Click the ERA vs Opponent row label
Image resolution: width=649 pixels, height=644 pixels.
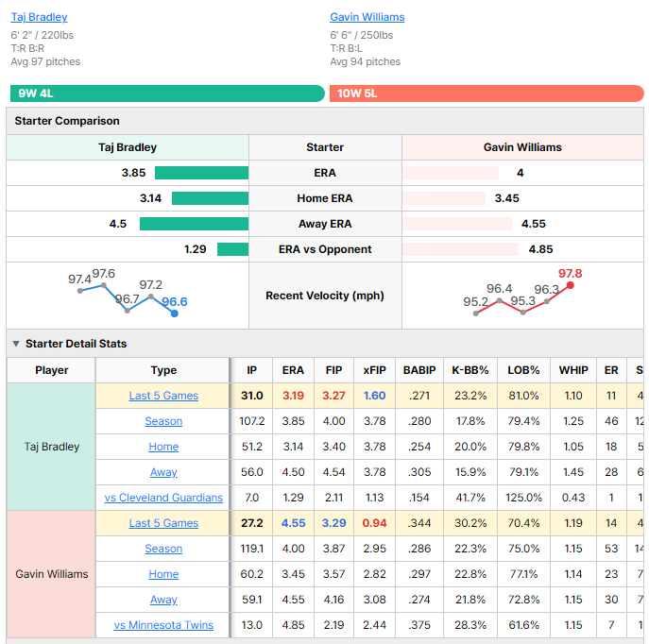click(x=325, y=249)
